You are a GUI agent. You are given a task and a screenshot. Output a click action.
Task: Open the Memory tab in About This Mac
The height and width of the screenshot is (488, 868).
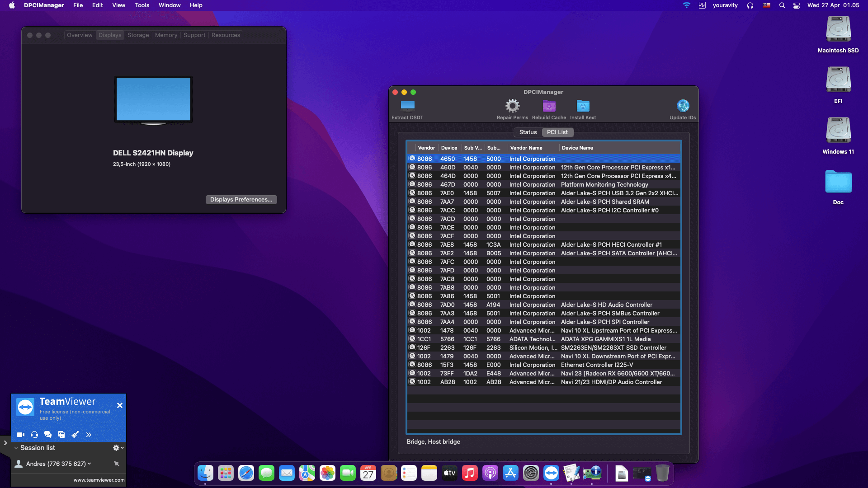point(166,35)
